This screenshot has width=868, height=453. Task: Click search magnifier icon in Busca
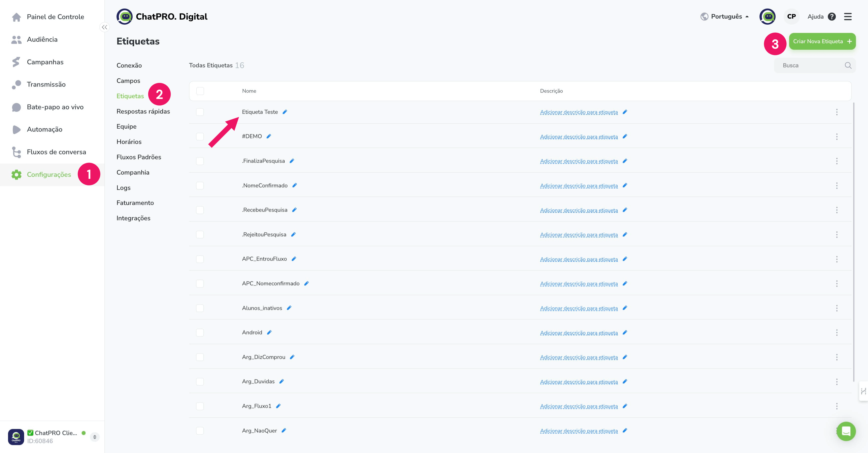click(848, 65)
